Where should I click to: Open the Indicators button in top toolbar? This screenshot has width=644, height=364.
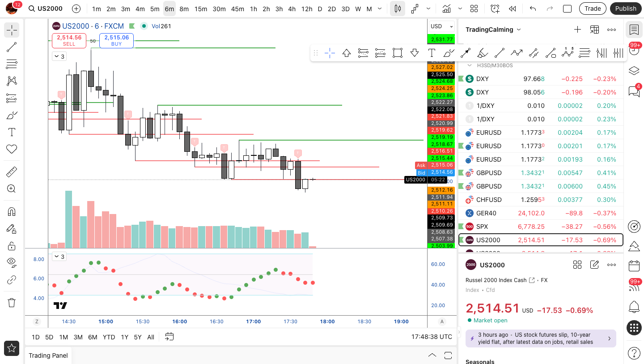(446, 9)
